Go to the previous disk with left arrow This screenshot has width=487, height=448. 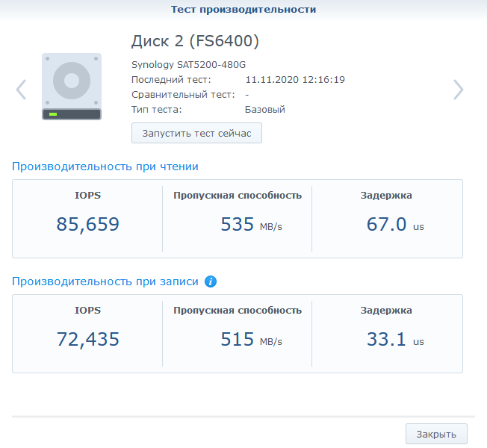21,90
